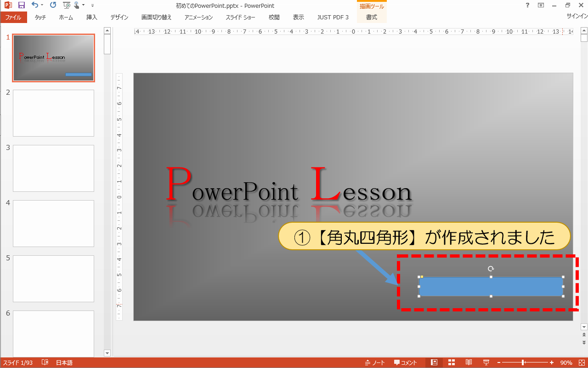This screenshot has width=588, height=368.
Task: Click the horizontal ruler above slide
Action: coord(354,32)
